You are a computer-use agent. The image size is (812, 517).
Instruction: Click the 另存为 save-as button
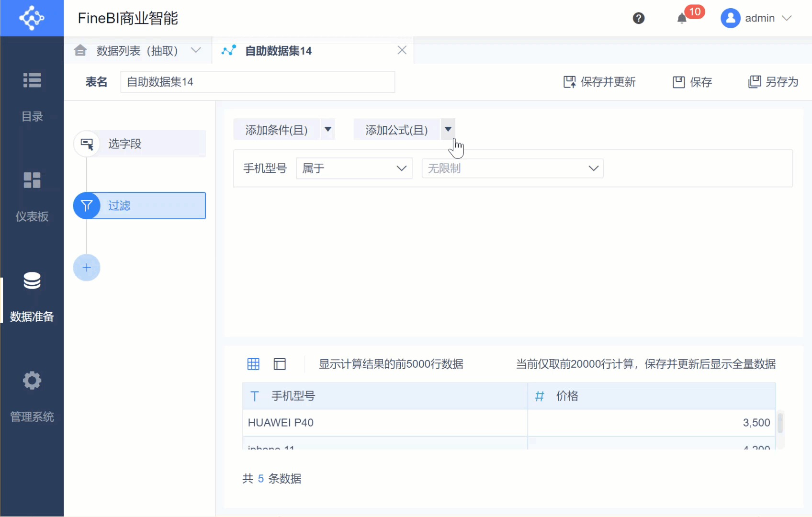click(773, 82)
